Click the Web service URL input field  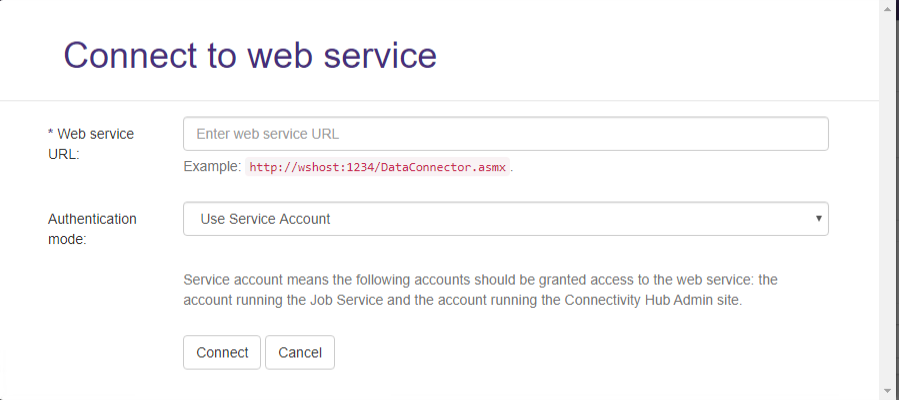tap(505, 134)
